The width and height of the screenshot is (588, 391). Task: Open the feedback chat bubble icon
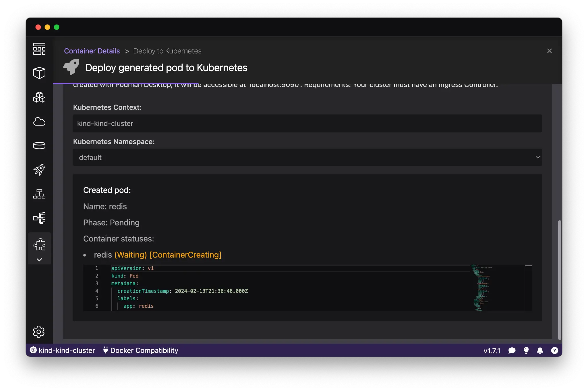pyautogui.click(x=512, y=350)
